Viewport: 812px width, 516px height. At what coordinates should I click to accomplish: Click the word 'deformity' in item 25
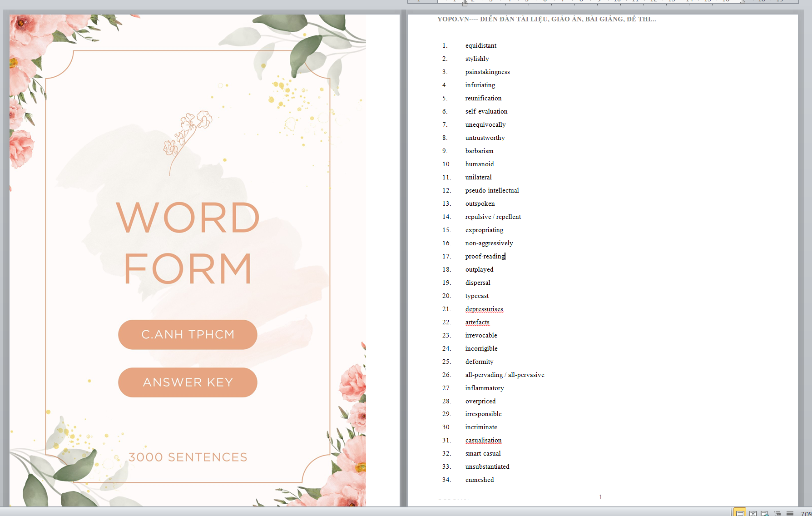(x=479, y=362)
